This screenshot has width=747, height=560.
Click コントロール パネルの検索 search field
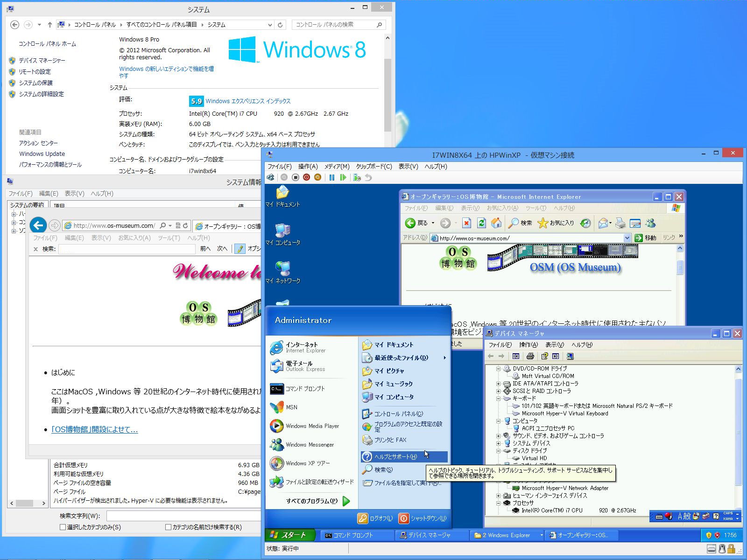(339, 25)
